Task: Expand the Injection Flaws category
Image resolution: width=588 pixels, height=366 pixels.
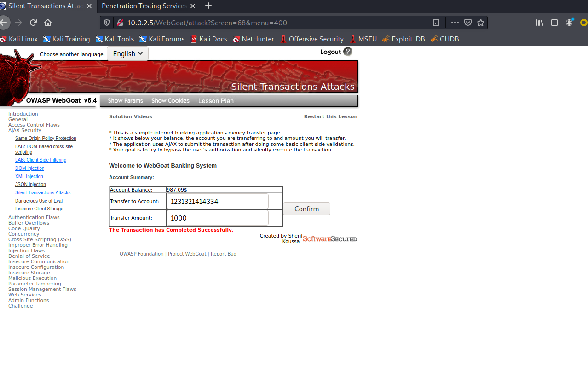Action: click(x=26, y=250)
